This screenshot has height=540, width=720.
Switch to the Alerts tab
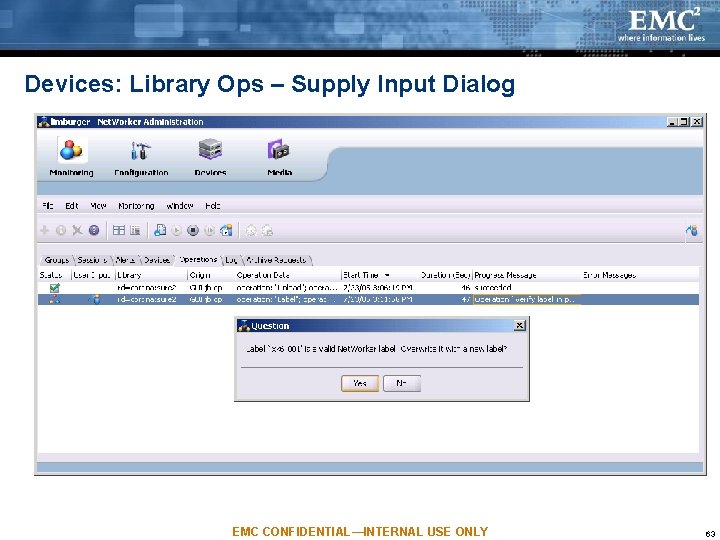click(125, 260)
